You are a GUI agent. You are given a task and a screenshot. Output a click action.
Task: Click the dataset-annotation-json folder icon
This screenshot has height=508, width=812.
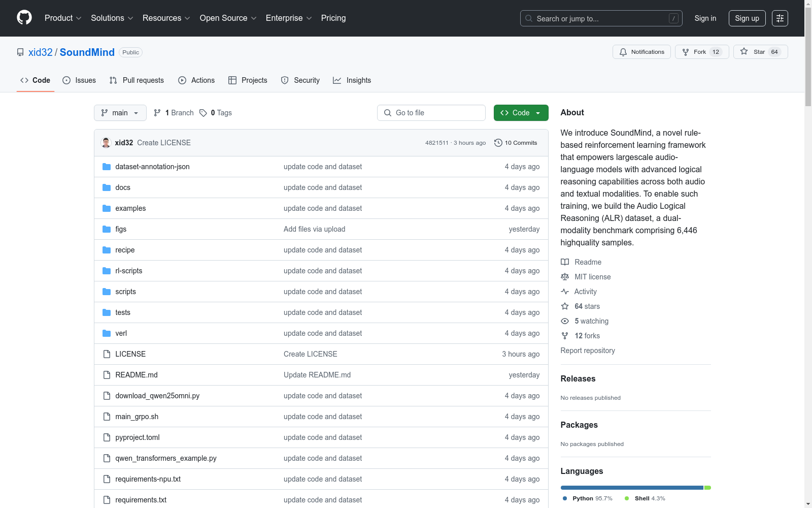click(x=107, y=167)
